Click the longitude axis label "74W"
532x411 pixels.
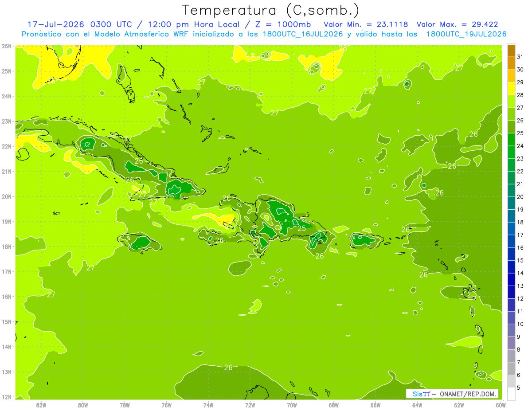click(208, 405)
